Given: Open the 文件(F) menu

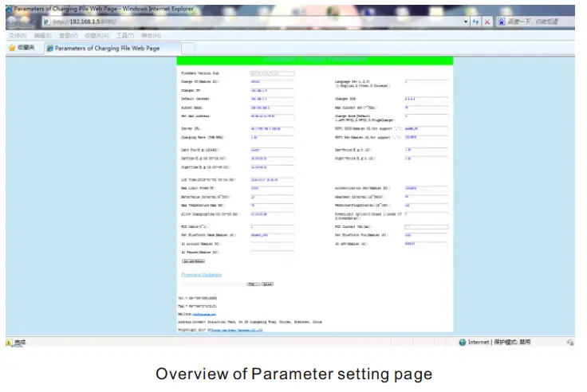Looking at the screenshot, I should 18,36.
